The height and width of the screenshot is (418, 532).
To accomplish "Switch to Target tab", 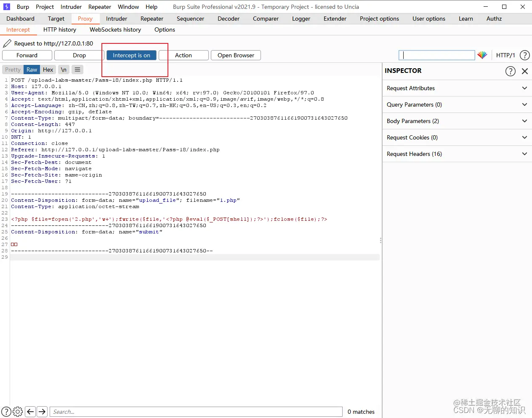I will [56, 19].
